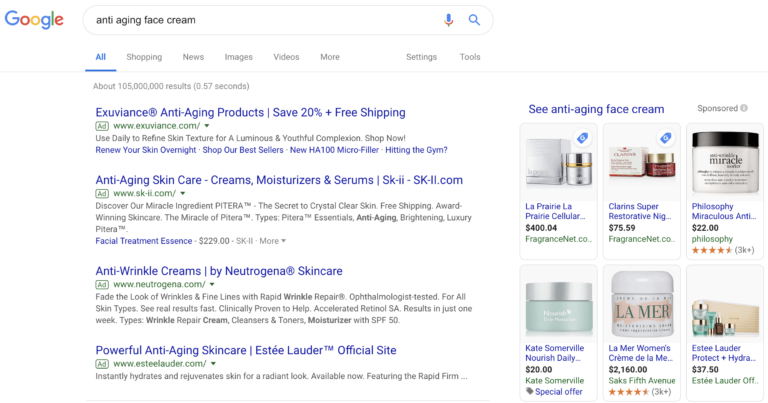Open search Settings
Screen dimensions: 768x403
coord(421,57)
